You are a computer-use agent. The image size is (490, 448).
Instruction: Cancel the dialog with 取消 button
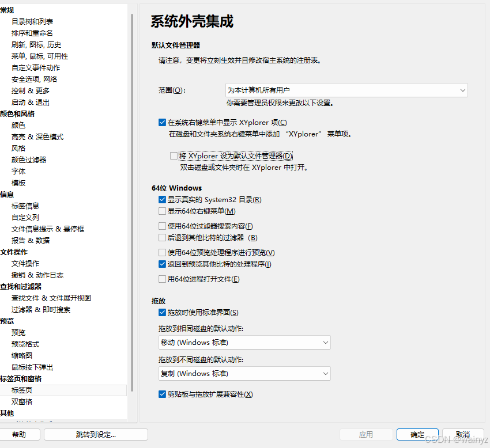463,435
